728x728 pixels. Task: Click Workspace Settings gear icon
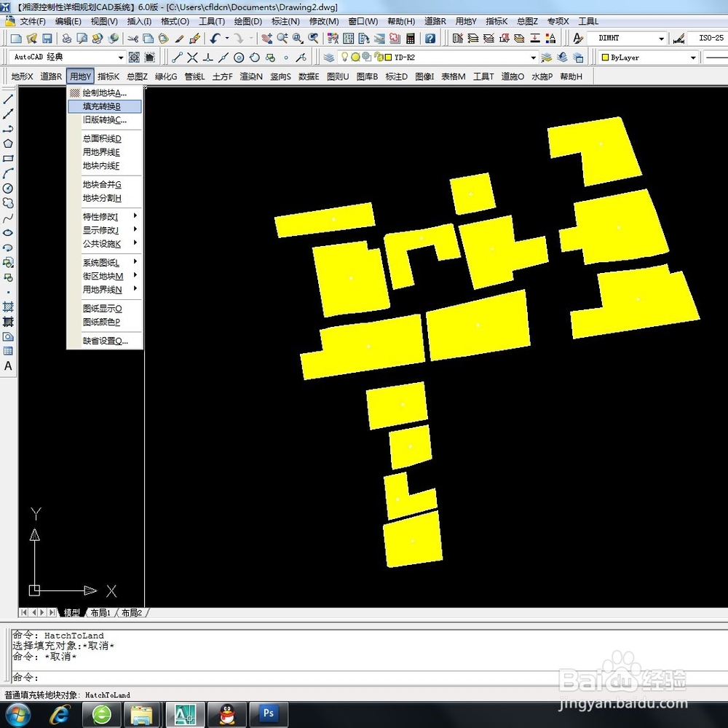[134, 58]
